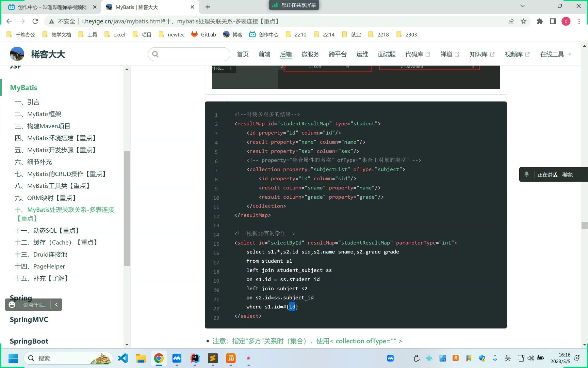Focus the site search box
The image size is (588, 368).
(189, 54)
